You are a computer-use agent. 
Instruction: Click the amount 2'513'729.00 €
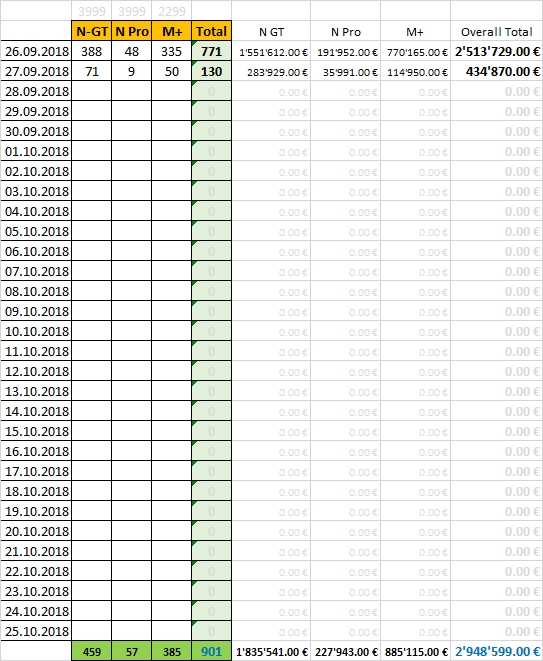point(497,51)
